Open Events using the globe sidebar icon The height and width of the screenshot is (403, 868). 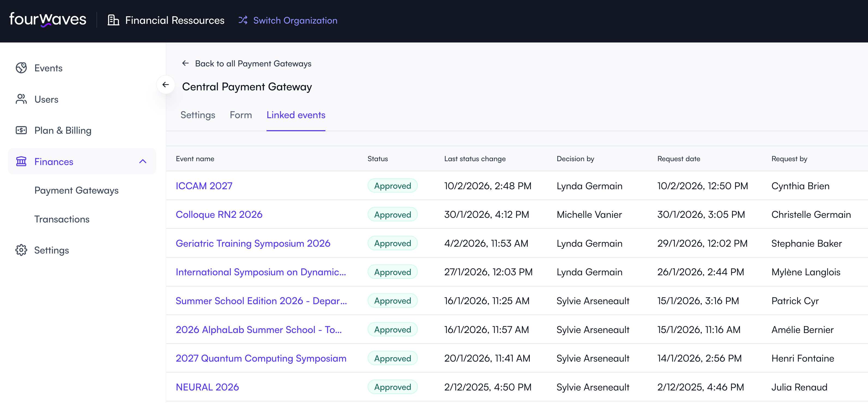click(x=22, y=68)
